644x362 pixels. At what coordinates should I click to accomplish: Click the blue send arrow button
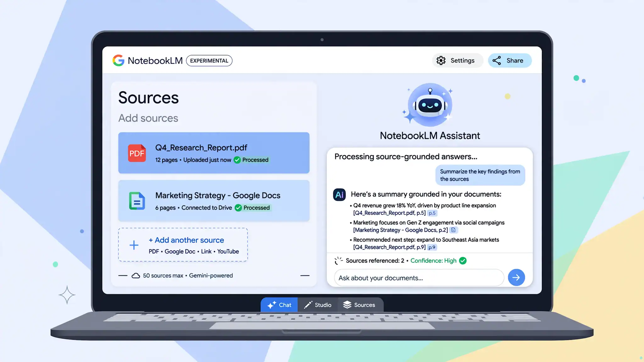point(516,277)
